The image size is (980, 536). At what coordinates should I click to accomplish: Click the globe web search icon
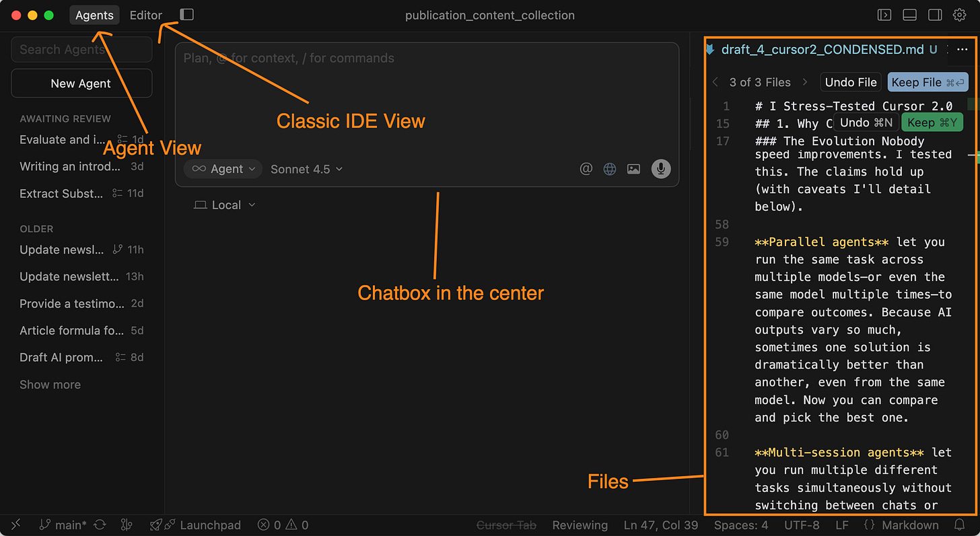tap(610, 169)
